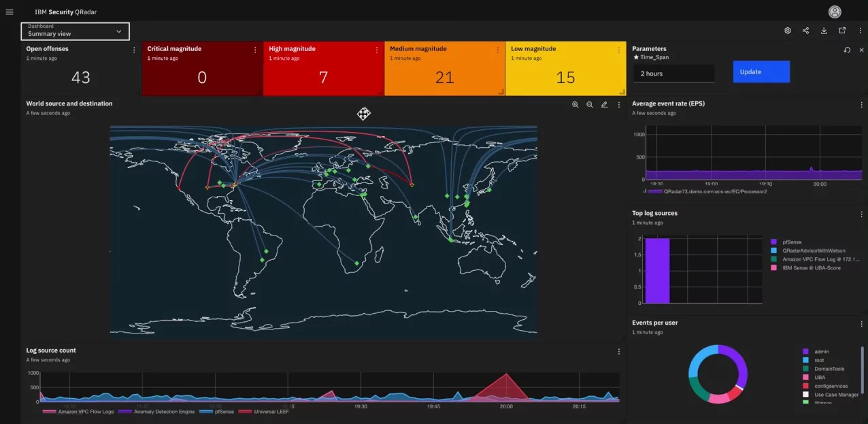
Task: Click the share dashboard icon
Action: point(806,31)
